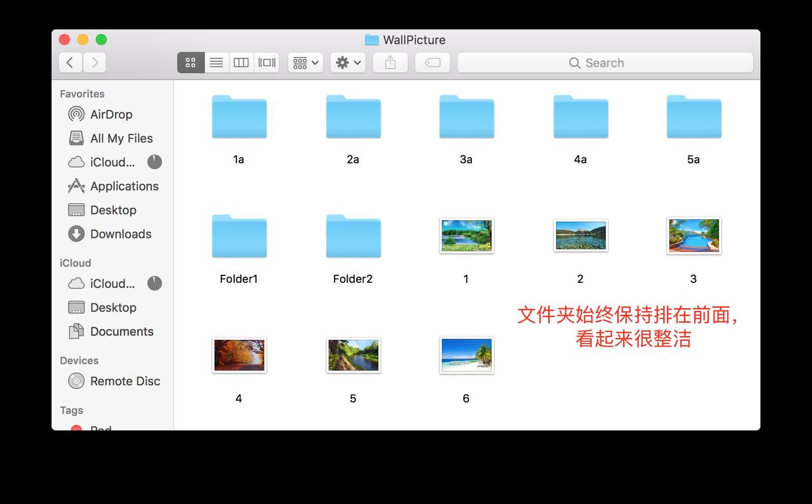Open Remote Disc under Devices
812x504 pixels.
point(125,381)
